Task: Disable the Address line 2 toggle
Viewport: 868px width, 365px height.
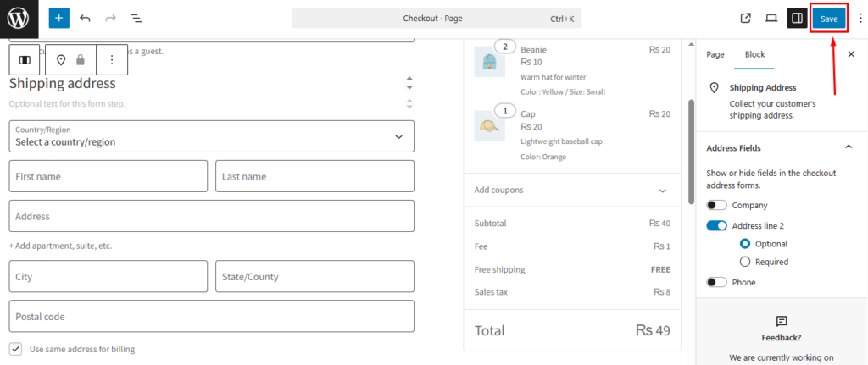Action: coord(717,225)
